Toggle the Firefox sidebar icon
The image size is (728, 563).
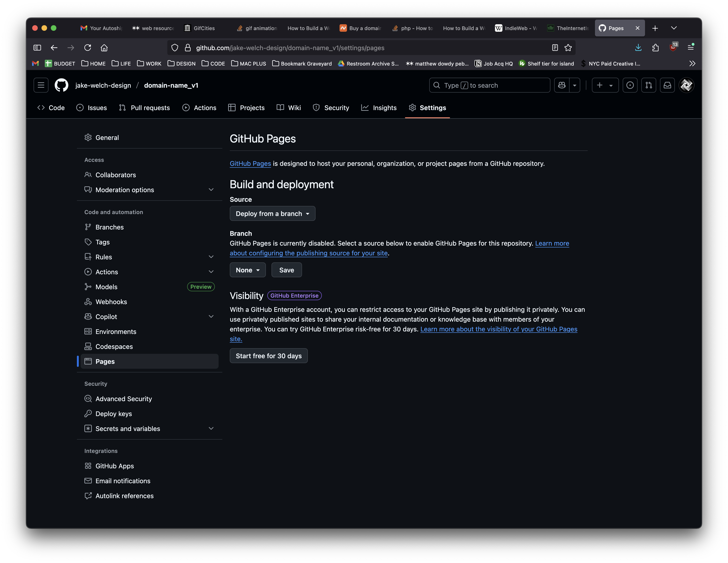37,48
